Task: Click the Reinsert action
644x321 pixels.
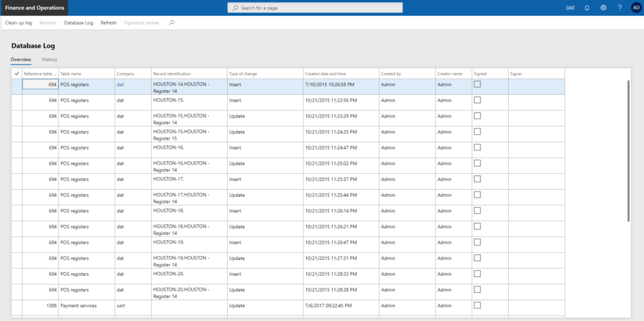Action: [x=48, y=23]
